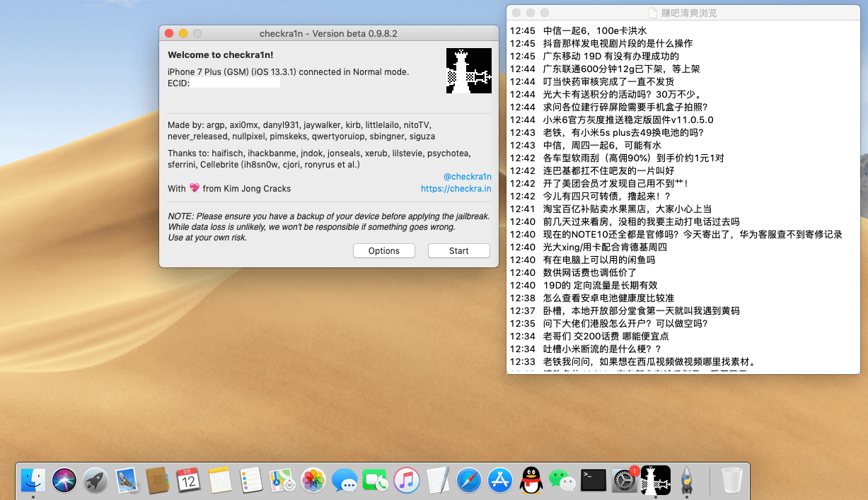
Task: Open checkra1n Options
Action: pyautogui.click(x=384, y=251)
